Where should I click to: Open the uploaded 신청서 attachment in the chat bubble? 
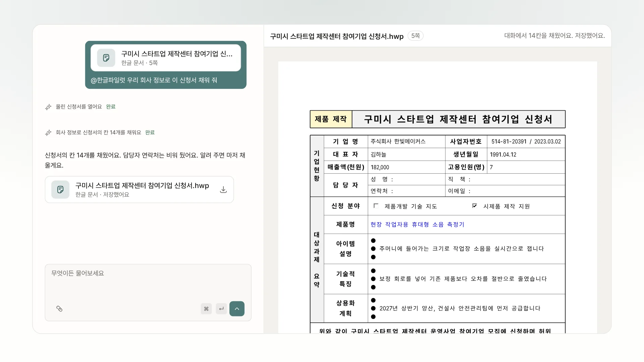pos(166,58)
